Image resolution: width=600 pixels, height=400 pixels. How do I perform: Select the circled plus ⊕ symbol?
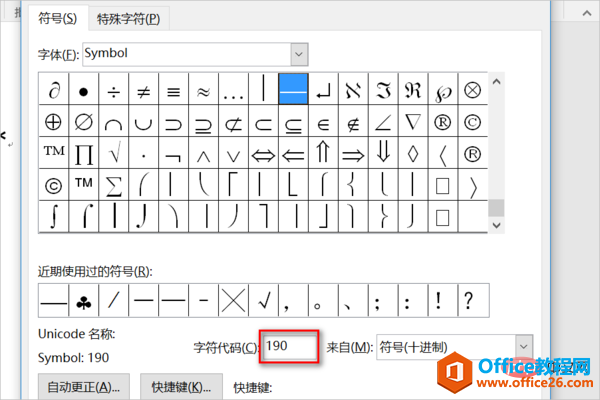54,121
